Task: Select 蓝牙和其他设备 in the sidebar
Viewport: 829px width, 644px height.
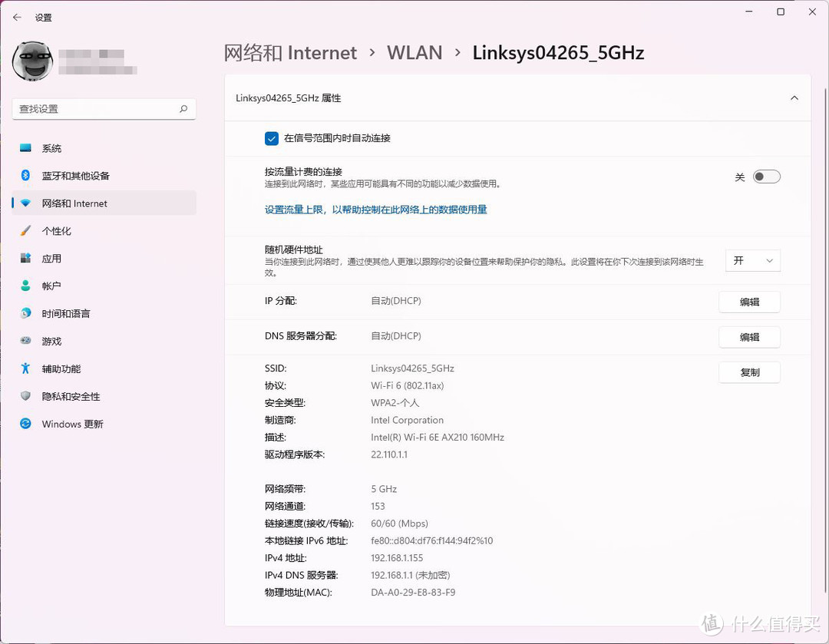Action: click(x=74, y=175)
